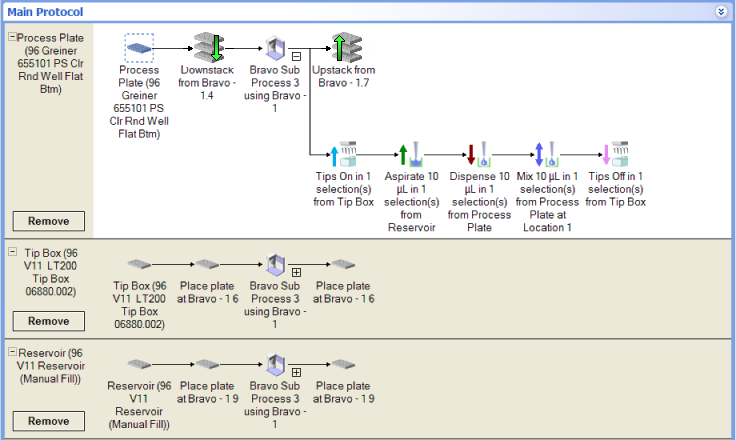Click the Tips On task icon

[x=343, y=153]
